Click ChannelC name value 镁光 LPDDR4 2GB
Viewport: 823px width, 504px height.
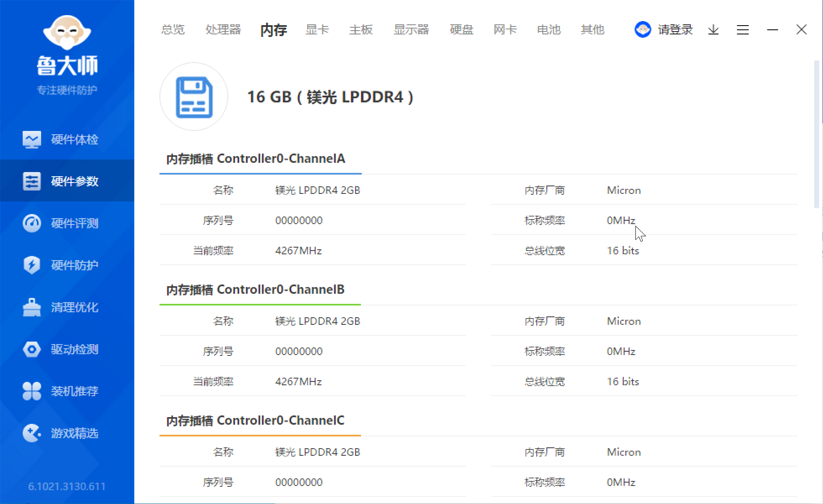(318, 452)
